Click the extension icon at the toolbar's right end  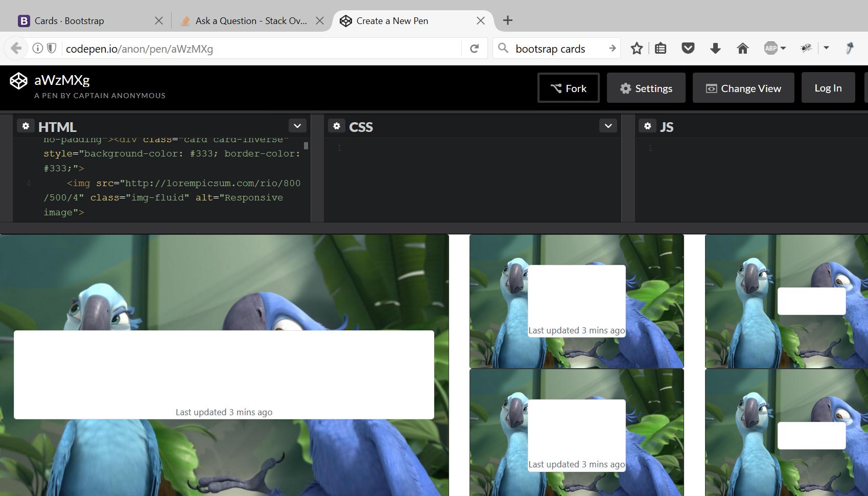pyautogui.click(x=850, y=49)
